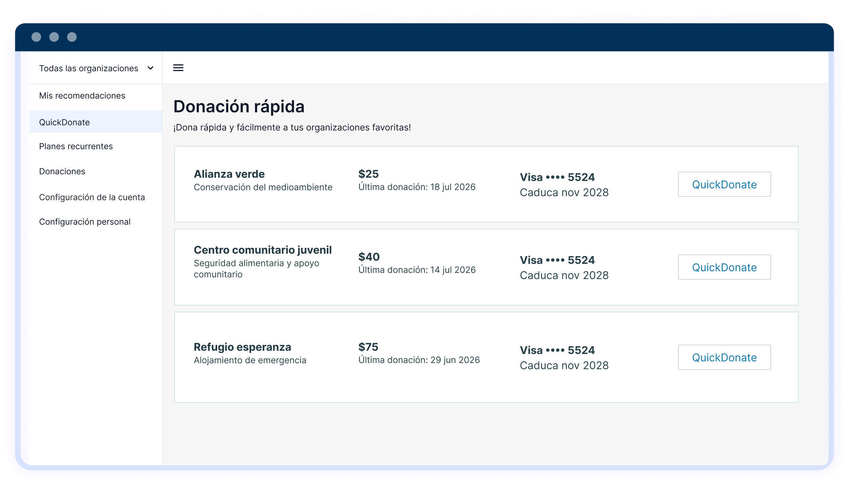Click Conservación del medioambiente description

[263, 187]
